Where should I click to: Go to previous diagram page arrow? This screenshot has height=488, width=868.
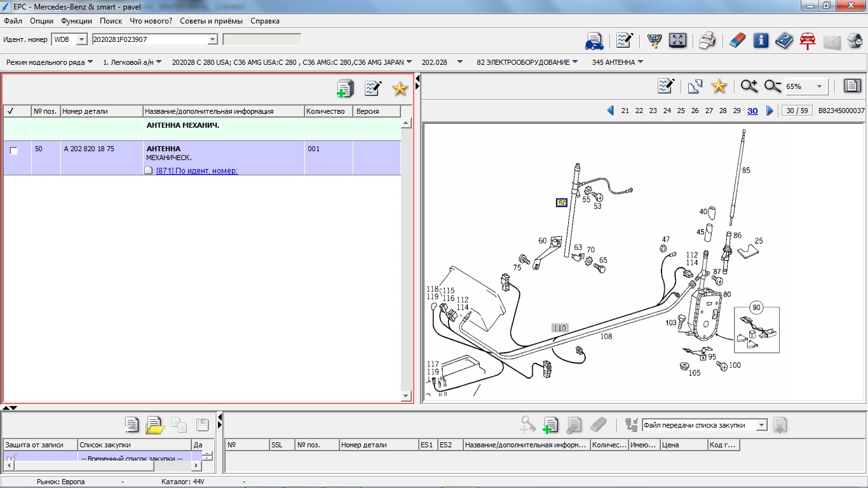point(611,111)
